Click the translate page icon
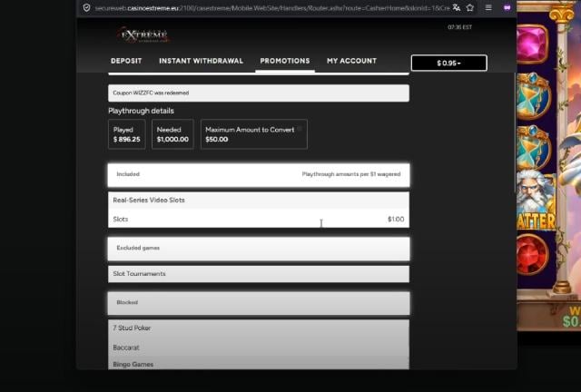 [x=457, y=8]
